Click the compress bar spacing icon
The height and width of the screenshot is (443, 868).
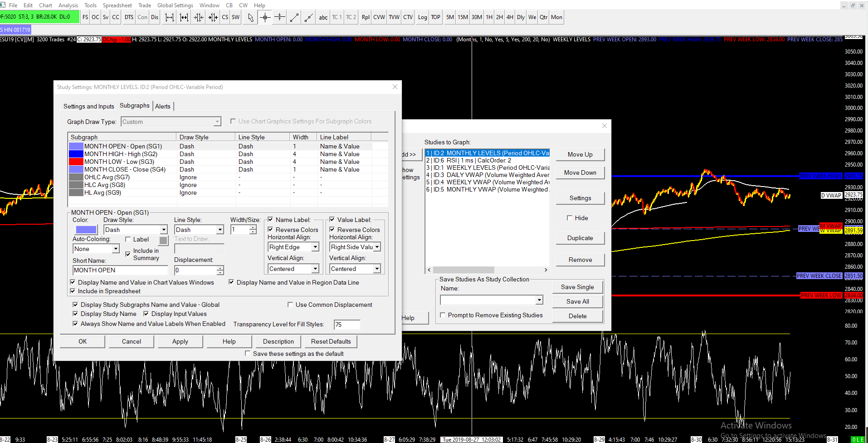tap(198, 17)
